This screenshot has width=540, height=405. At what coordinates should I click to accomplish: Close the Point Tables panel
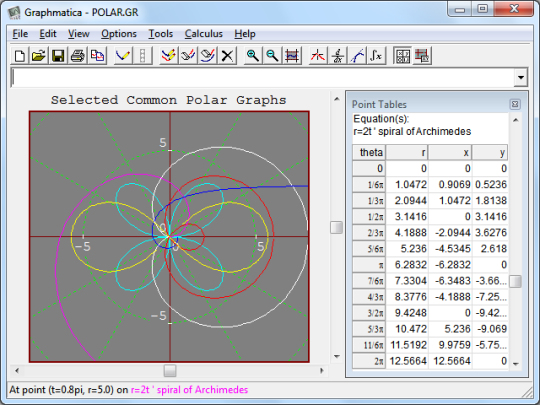tap(515, 104)
